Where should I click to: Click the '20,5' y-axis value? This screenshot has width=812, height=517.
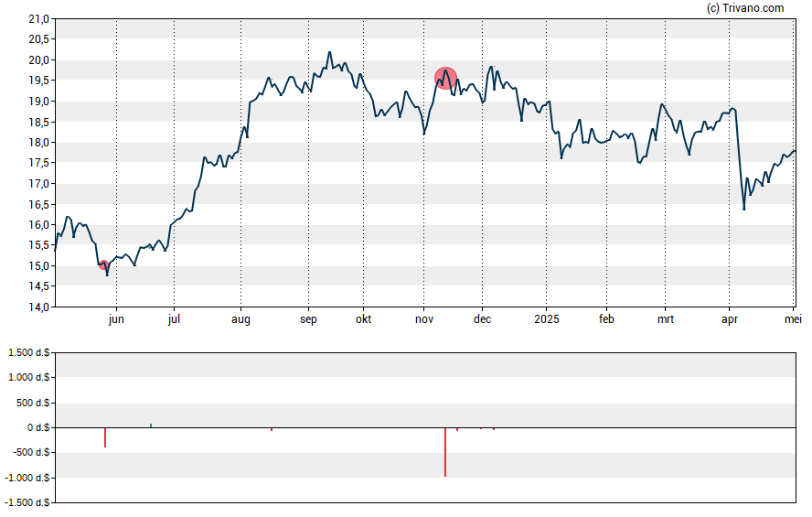coord(38,39)
